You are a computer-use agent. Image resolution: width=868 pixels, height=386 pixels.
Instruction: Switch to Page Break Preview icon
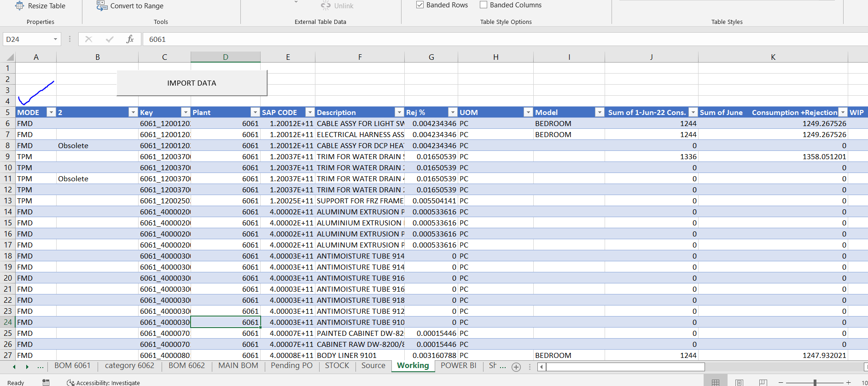coord(763,382)
